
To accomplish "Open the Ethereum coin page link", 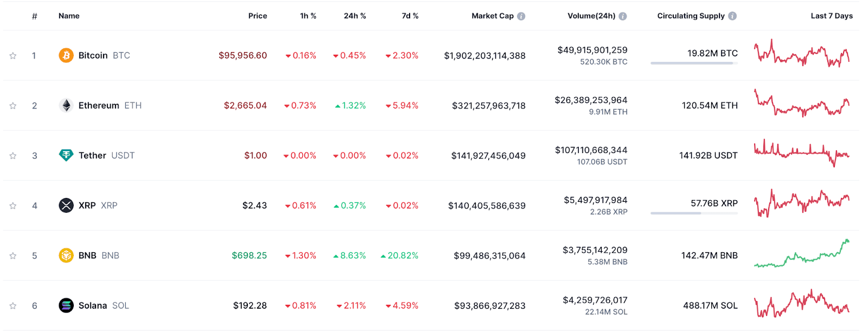I will tap(99, 105).
